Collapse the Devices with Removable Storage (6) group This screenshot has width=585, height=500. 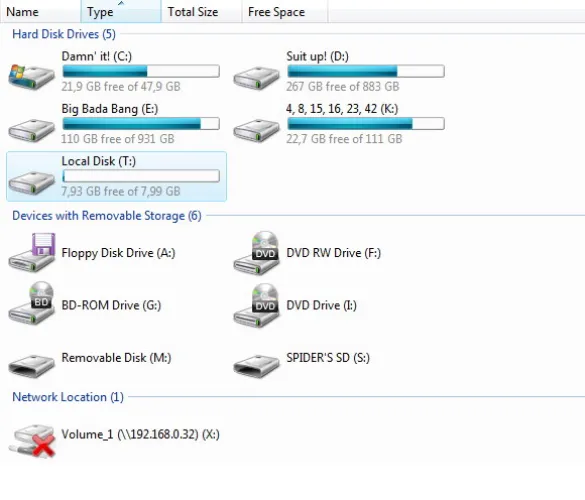point(107,216)
